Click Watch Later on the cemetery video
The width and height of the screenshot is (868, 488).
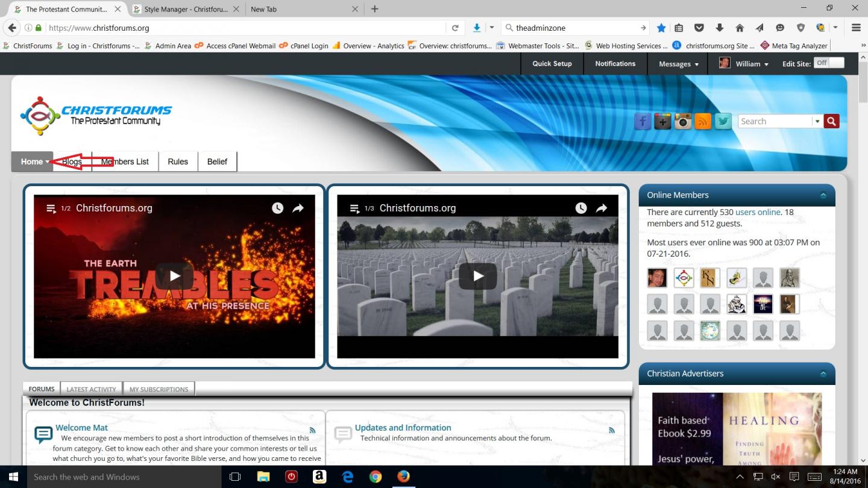580,208
